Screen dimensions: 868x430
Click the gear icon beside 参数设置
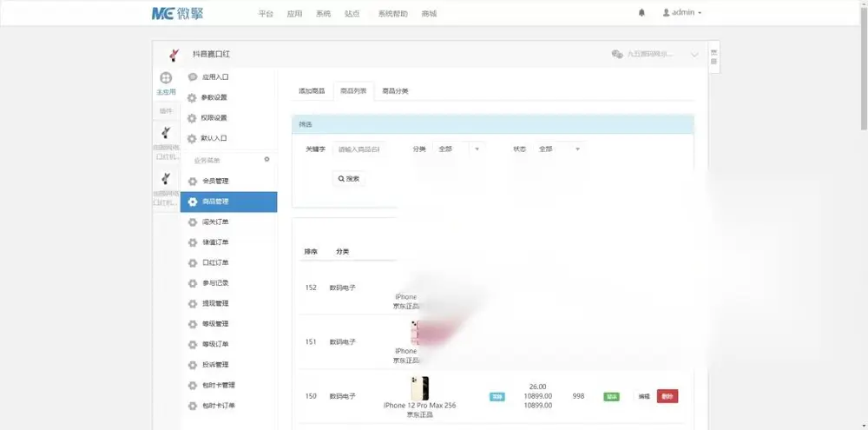tap(192, 98)
